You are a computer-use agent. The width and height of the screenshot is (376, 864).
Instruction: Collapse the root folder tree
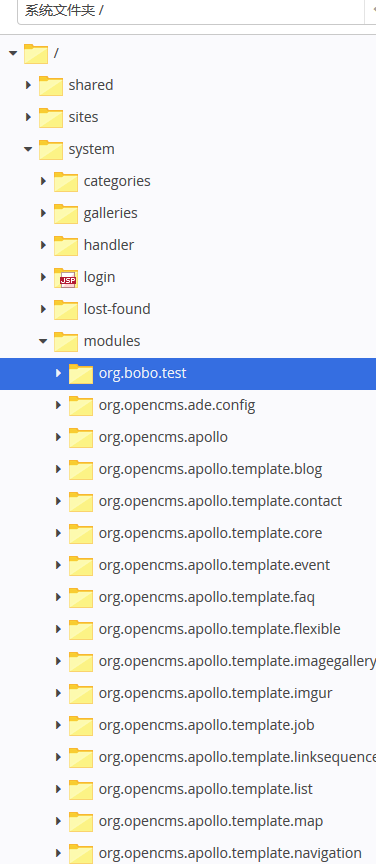[13, 53]
